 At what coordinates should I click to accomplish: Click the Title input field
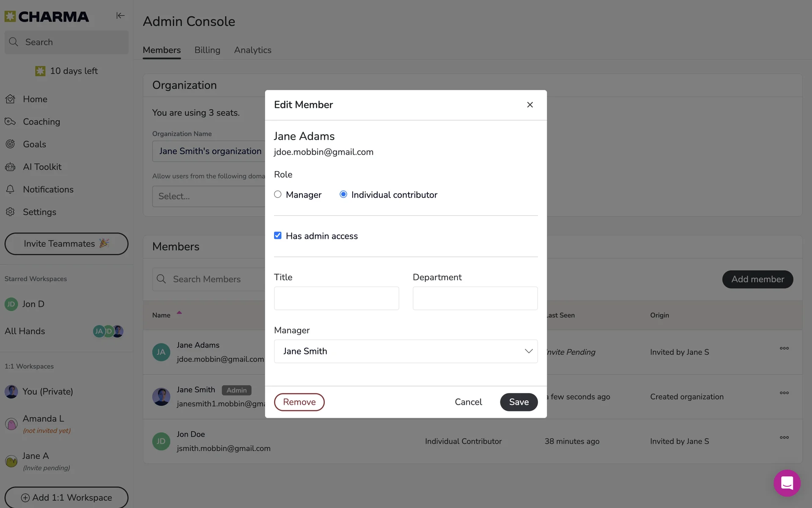point(336,298)
